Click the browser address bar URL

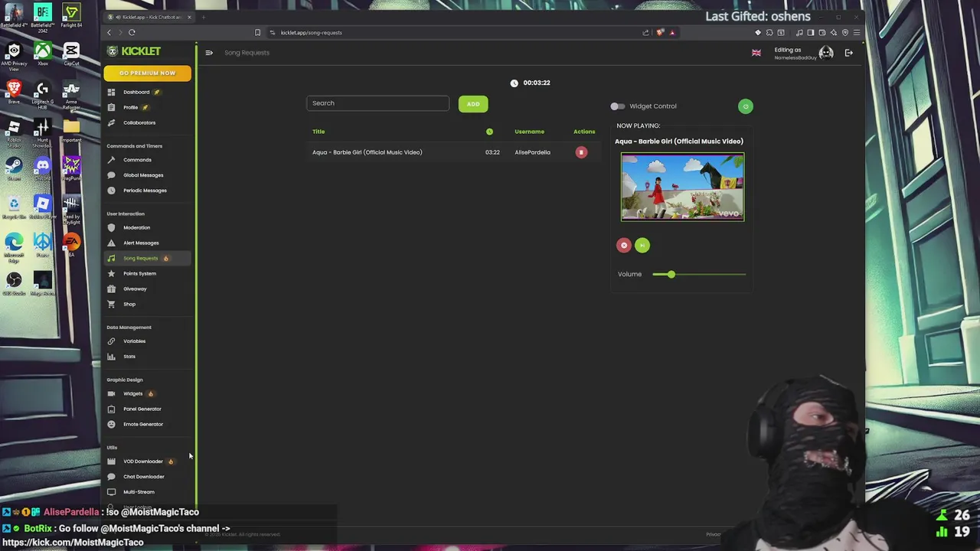(311, 33)
